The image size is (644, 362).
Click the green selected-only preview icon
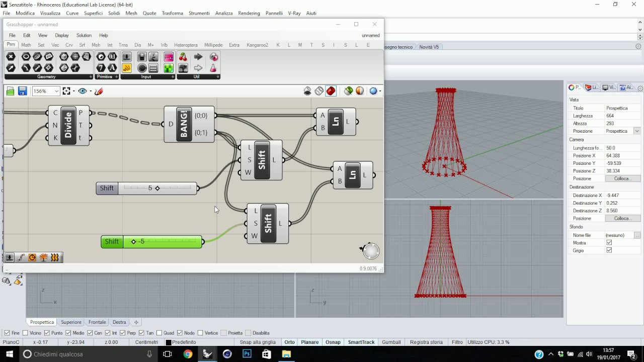pyautogui.click(x=348, y=91)
